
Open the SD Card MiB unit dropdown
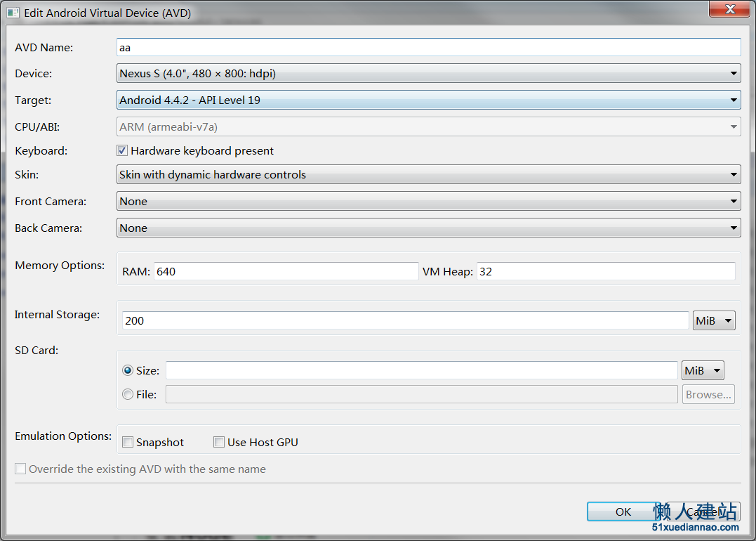(703, 371)
